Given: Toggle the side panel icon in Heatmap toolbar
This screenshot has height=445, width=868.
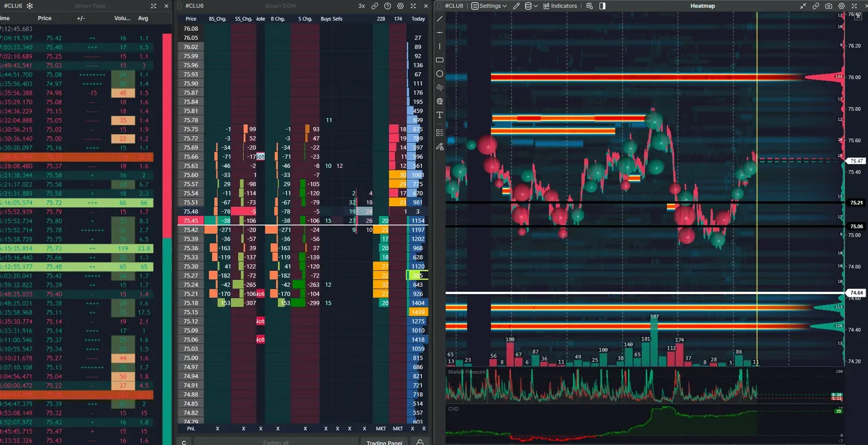Looking at the screenshot, I should click(602, 6).
